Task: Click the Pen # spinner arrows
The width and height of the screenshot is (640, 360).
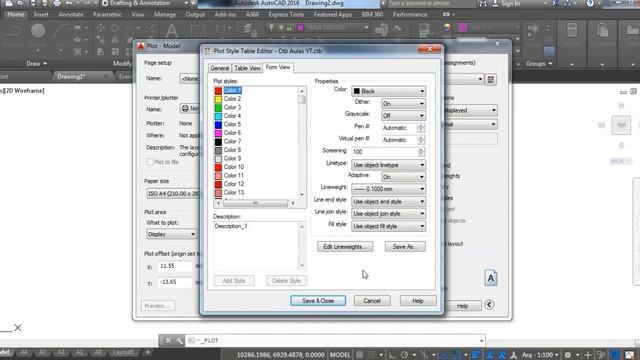Action: pos(421,128)
